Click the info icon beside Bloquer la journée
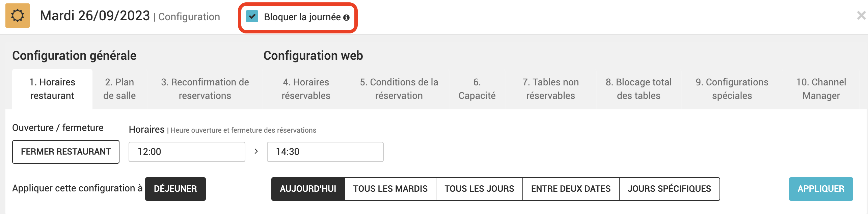Screen dimensions: 868x214 (x=346, y=18)
